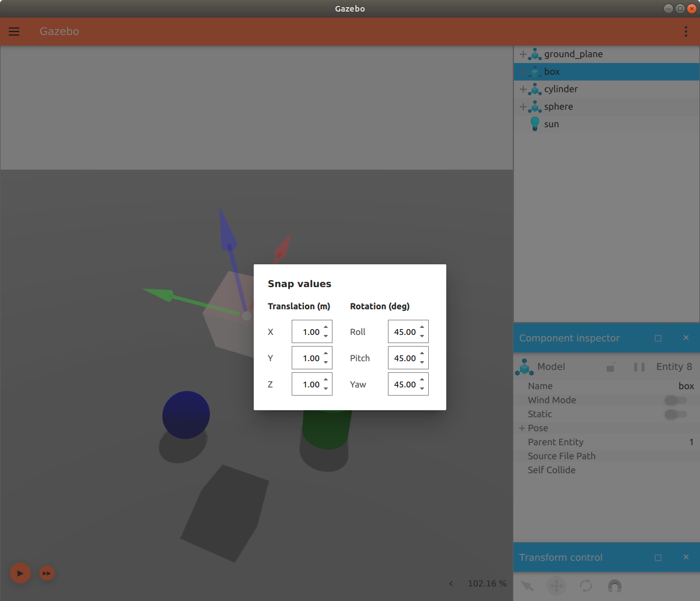Click the Entity 8 label
700x601 pixels.
pyautogui.click(x=674, y=366)
